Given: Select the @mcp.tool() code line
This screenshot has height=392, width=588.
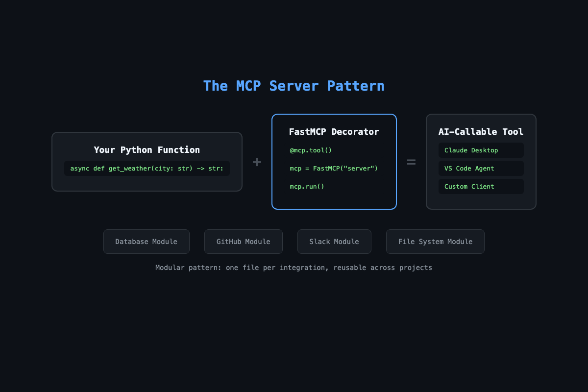Looking at the screenshot, I should coord(311,150).
